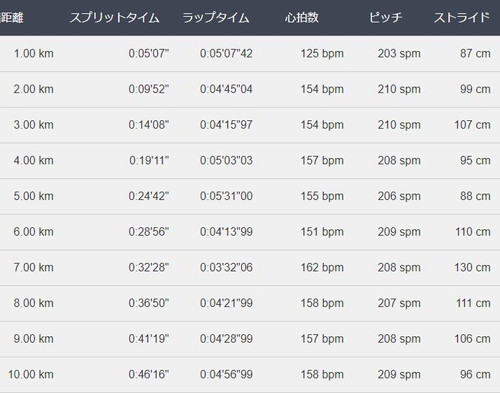The image size is (500, 393).
Task: Click the 10.00 km distance cell
Action: point(31,374)
